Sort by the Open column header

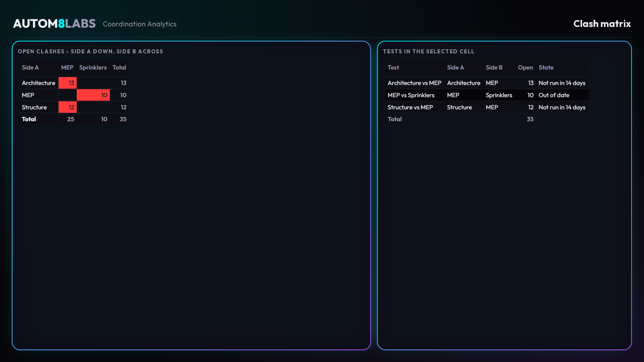(x=525, y=68)
